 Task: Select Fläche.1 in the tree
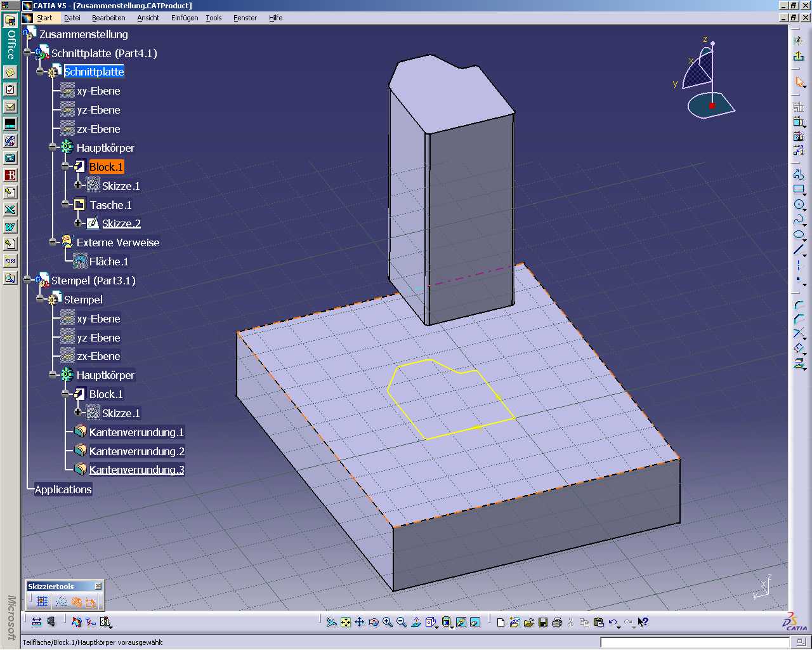click(109, 262)
